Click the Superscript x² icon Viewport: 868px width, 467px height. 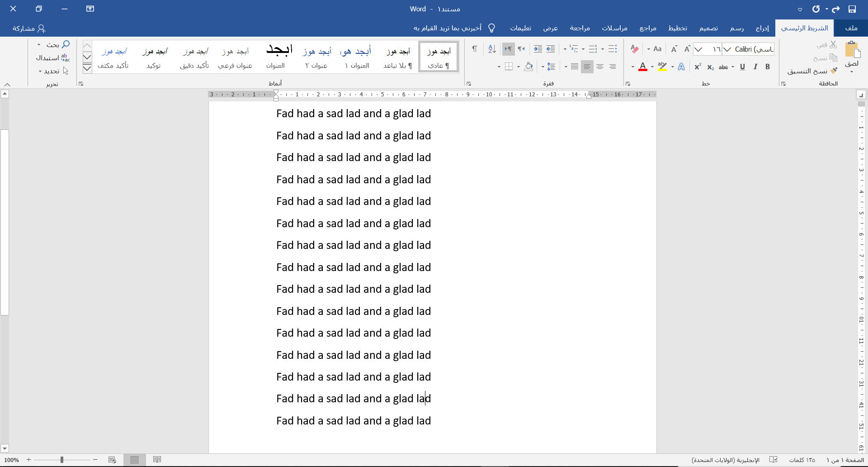(698, 67)
